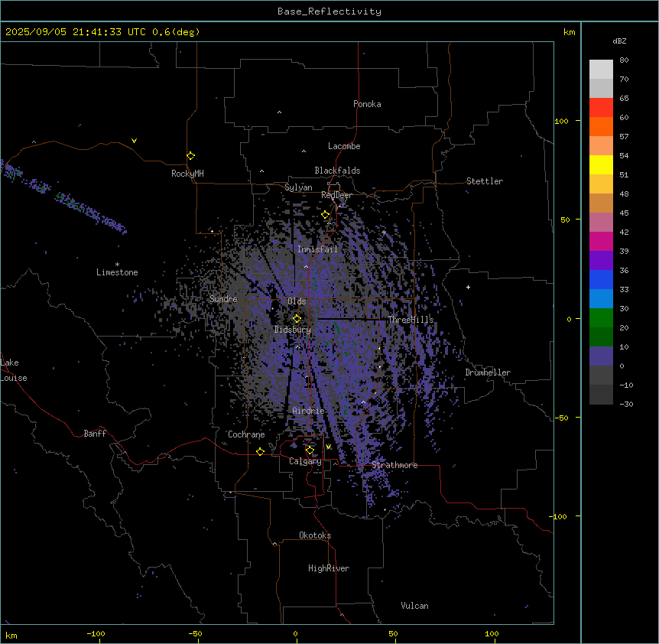This screenshot has width=659, height=644.
Task: Select the HighRiver label
Action: tap(329, 568)
